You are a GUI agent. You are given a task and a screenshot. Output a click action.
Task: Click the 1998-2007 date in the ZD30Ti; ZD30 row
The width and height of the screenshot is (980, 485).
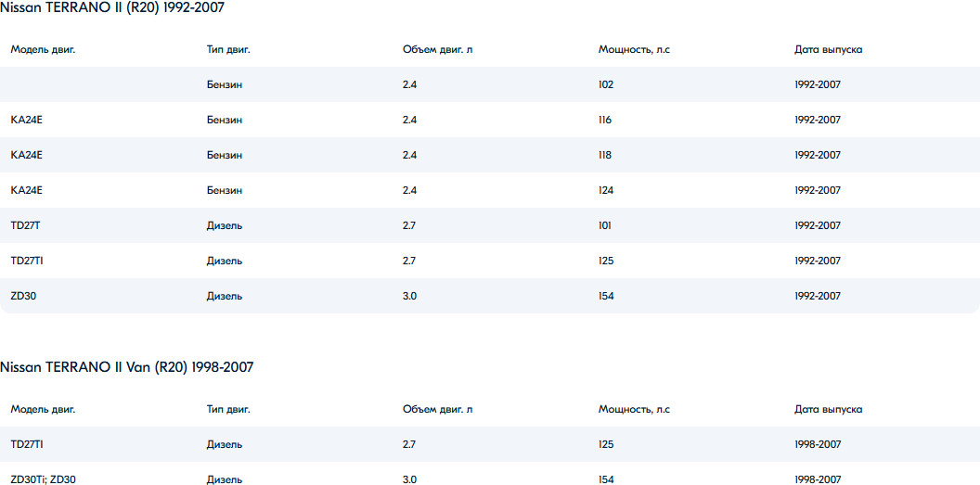[x=818, y=479]
